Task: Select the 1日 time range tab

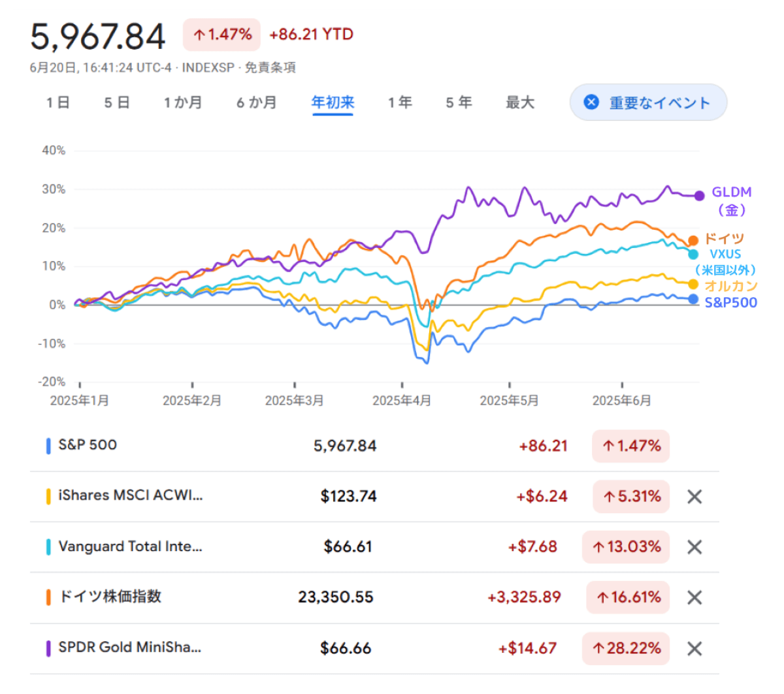Action: point(58,103)
